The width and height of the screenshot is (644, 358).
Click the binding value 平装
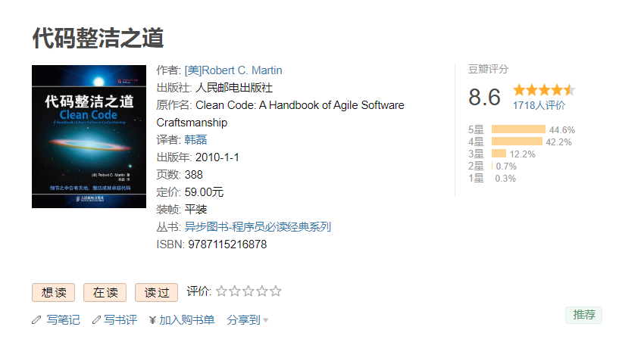195,210
